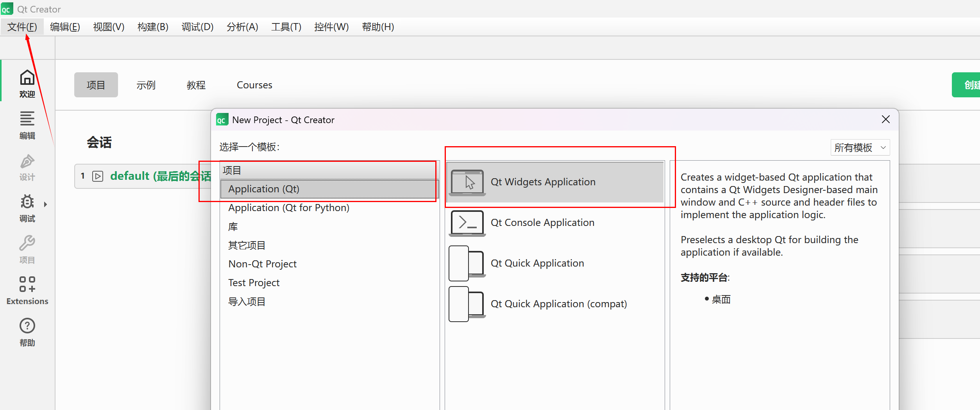Screen dimensions: 980x410
Task: Open the 编辑(E) menu
Action: pos(65,27)
